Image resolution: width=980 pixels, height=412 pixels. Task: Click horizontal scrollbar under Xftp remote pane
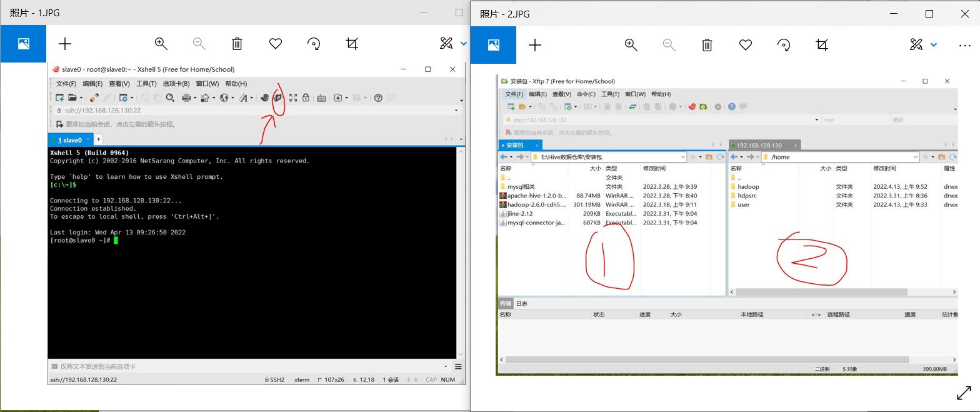[821, 292]
